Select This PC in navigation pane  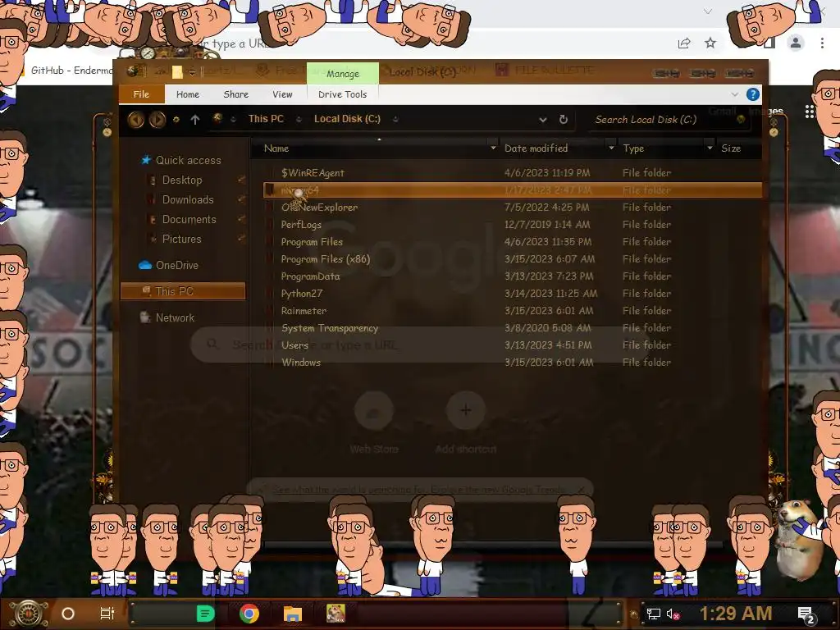point(183,291)
